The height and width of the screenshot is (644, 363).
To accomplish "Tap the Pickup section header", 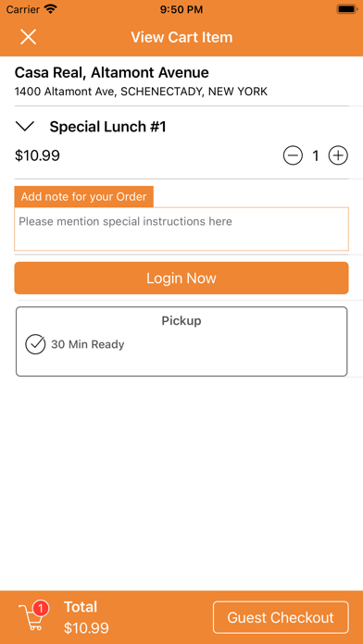I will [x=181, y=320].
